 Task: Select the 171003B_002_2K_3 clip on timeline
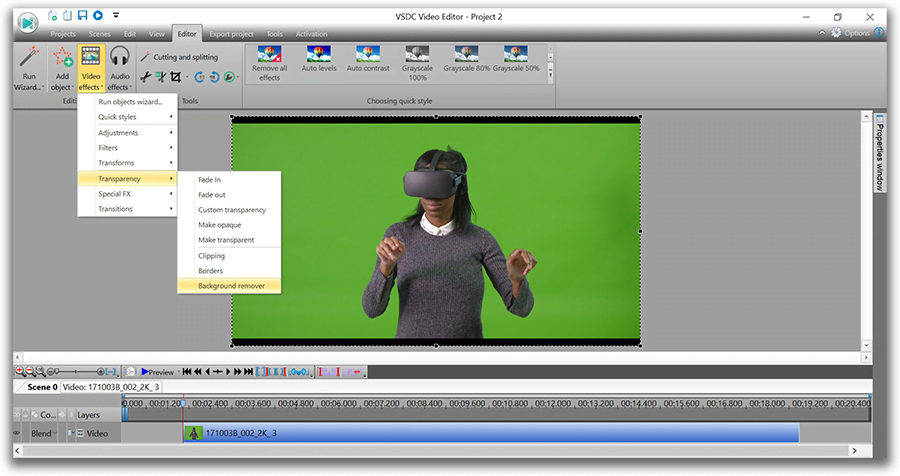coord(490,433)
